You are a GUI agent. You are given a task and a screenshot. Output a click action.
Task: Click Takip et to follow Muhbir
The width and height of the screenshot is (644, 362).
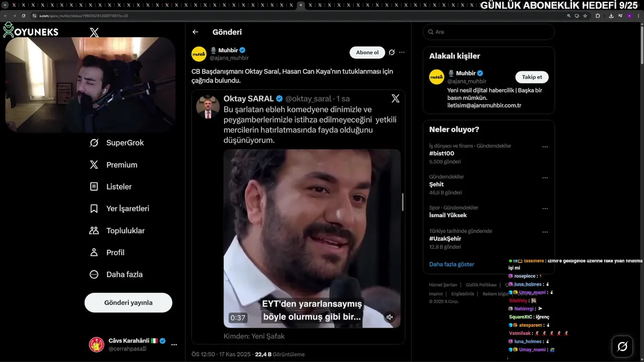click(x=532, y=77)
